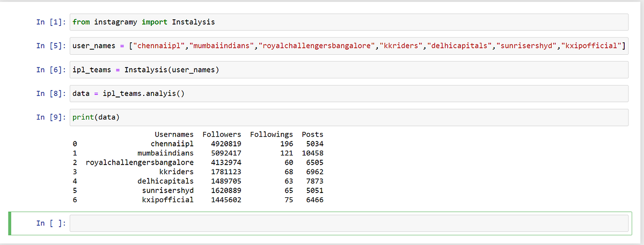
Task: Click follower count 4132974
Action: 226,162
